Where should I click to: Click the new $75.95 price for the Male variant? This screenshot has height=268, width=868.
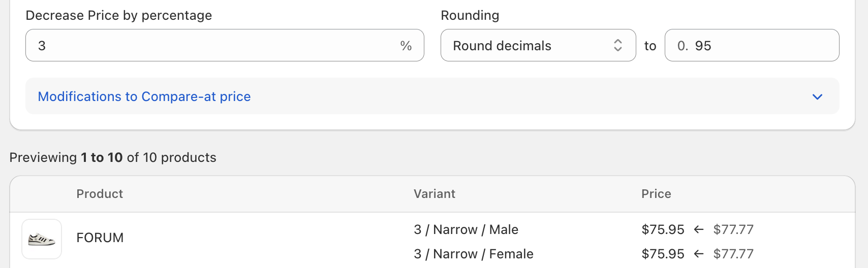coord(663,229)
